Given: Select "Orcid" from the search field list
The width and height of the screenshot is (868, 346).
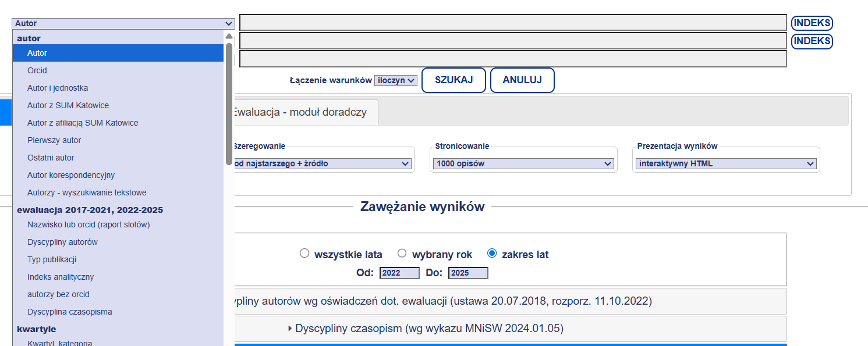Looking at the screenshot, I should tap(37, 70).
